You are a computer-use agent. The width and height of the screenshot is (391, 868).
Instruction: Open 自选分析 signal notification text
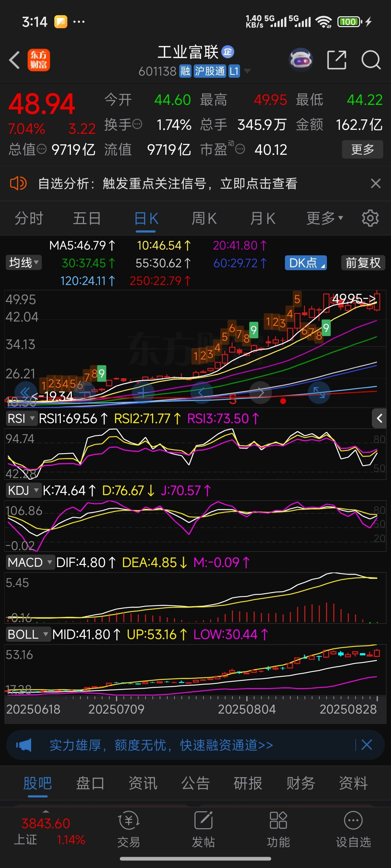[168, 183]
